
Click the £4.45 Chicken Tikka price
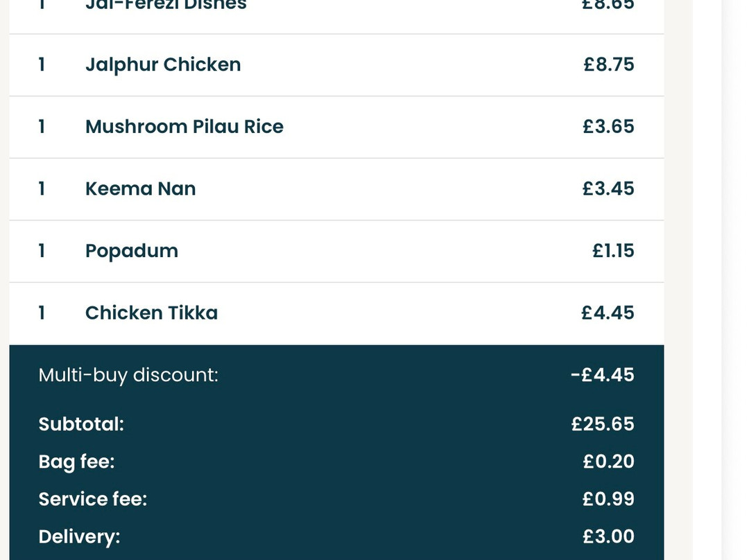tap(608, 313)
